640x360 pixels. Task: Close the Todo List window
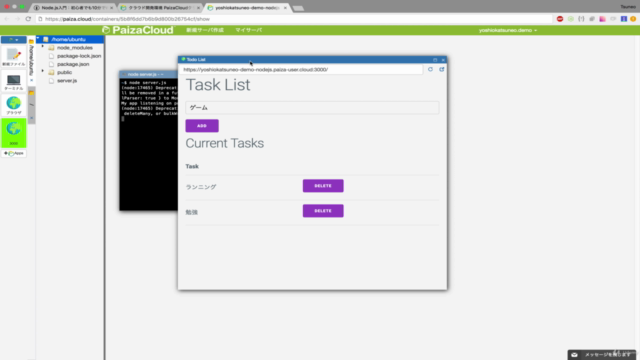(x=443, y=60)
